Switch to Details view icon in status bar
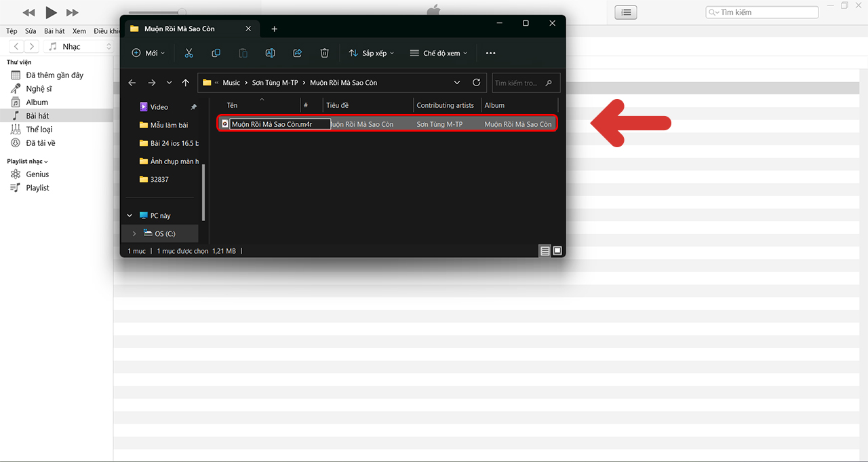Viewport: 868px width, 462px height. click(x=545, y=251)
